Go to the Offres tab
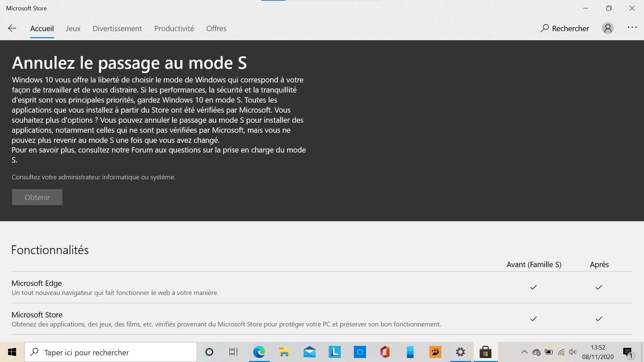The height and width of the screenshot is (362, 644). click(216, 28)
